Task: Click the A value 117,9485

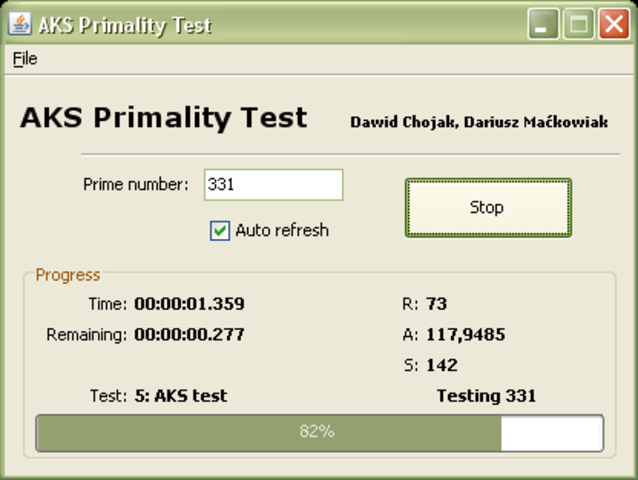Action: 465,334
